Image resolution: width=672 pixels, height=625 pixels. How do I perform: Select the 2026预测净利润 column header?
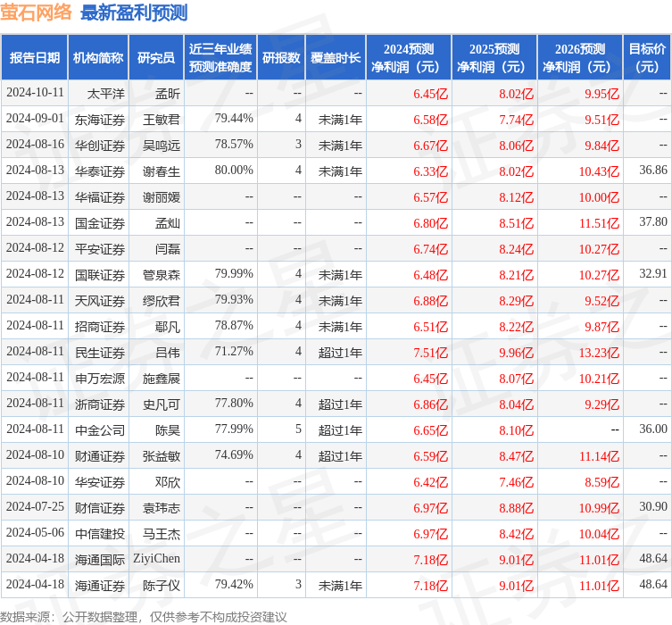580,57
